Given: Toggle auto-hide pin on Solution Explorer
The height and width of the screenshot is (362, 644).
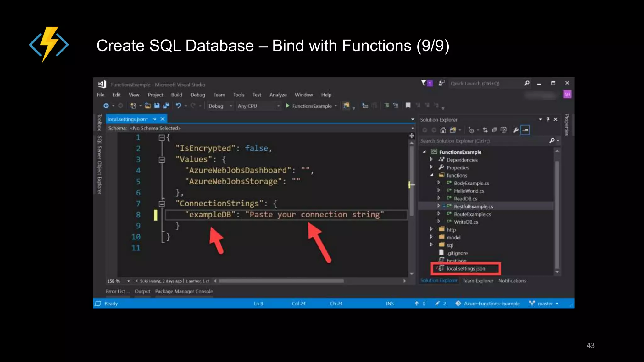Looking at the screenshot, I should [x=548, y=119].
